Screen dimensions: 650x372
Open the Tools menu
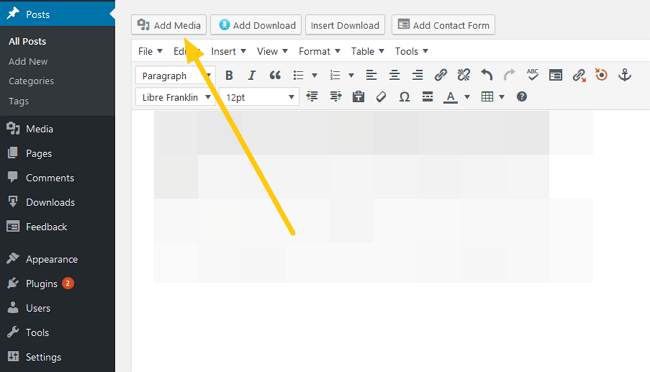411,51
